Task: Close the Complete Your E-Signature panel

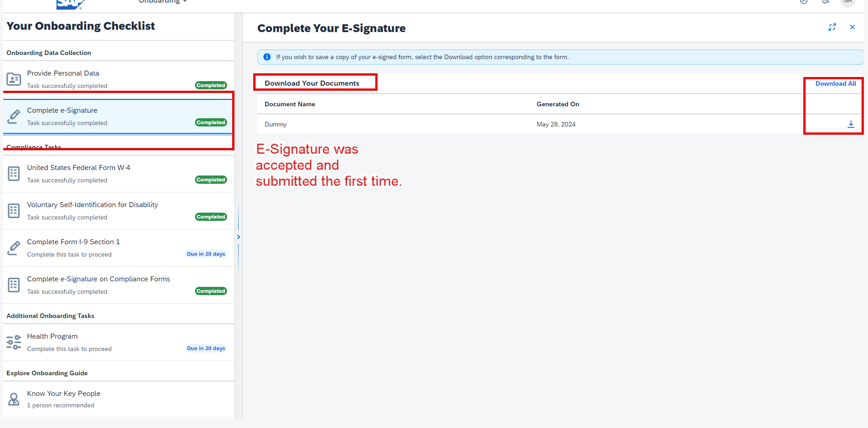Action: [x=852, y=27]
